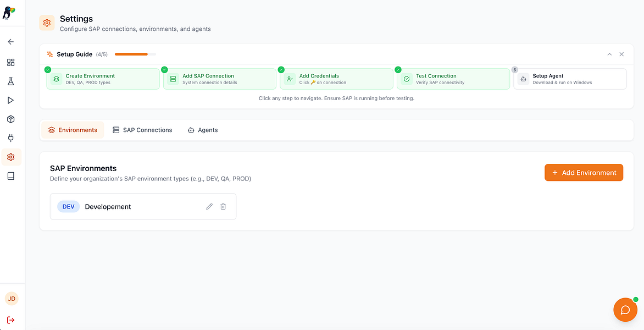Open the Setup Agent step
The image size is (644, 330).
[x=570, y=79]
